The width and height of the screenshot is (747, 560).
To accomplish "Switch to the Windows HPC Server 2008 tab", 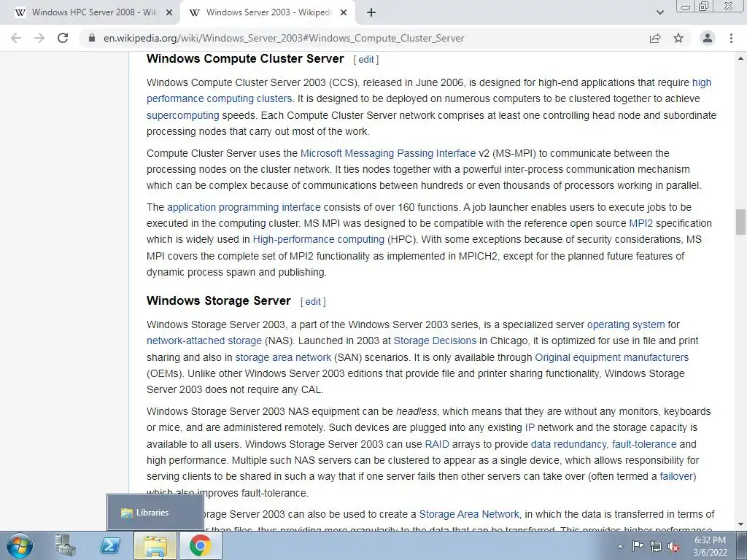I will coord(91,13).
